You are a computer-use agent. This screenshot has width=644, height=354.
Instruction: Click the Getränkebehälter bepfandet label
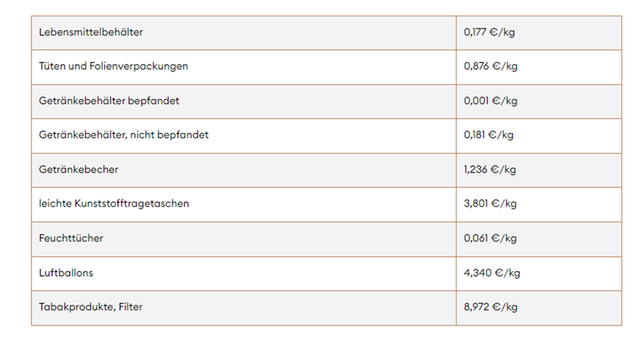(x=111, y=101)
